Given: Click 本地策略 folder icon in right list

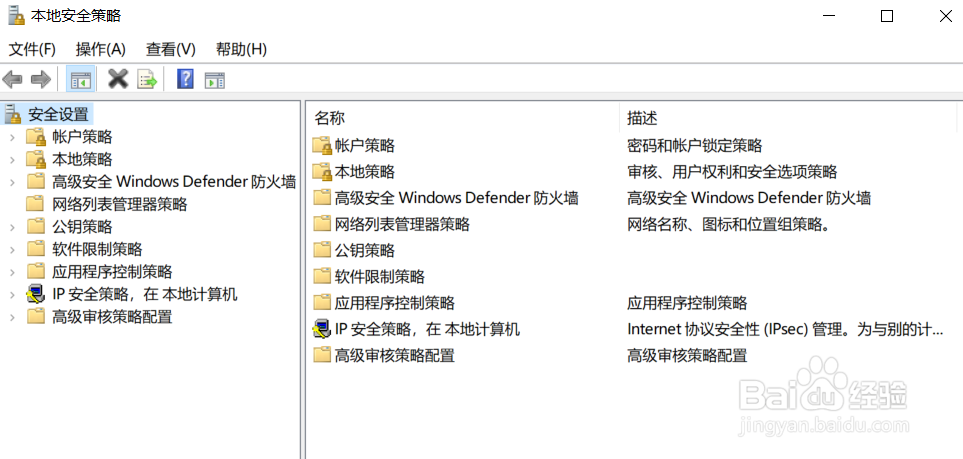Looking at the screenshot, I should [x=322, y=172].
